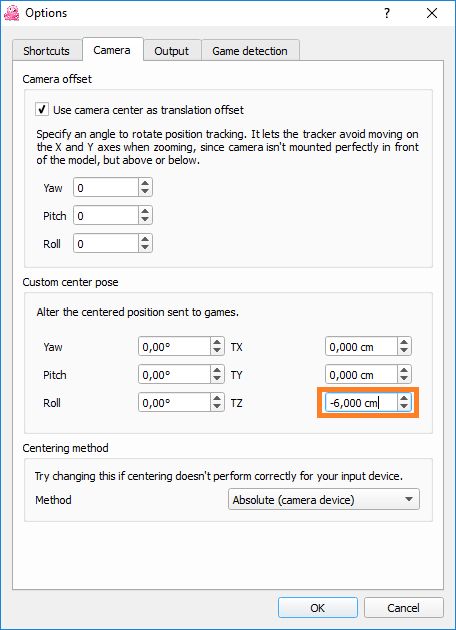Decrease TX value with down arrow
The image size is (456, 630).
404,351
